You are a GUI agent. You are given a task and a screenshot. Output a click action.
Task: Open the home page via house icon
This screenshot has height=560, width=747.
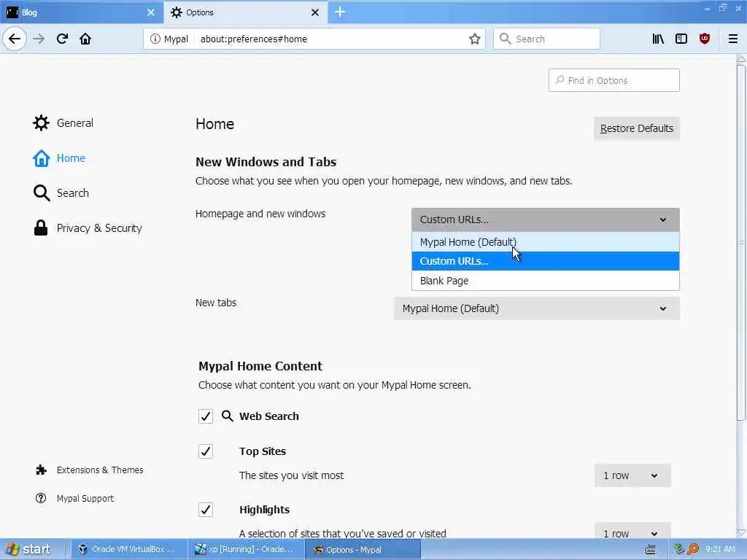coord(85,39)
